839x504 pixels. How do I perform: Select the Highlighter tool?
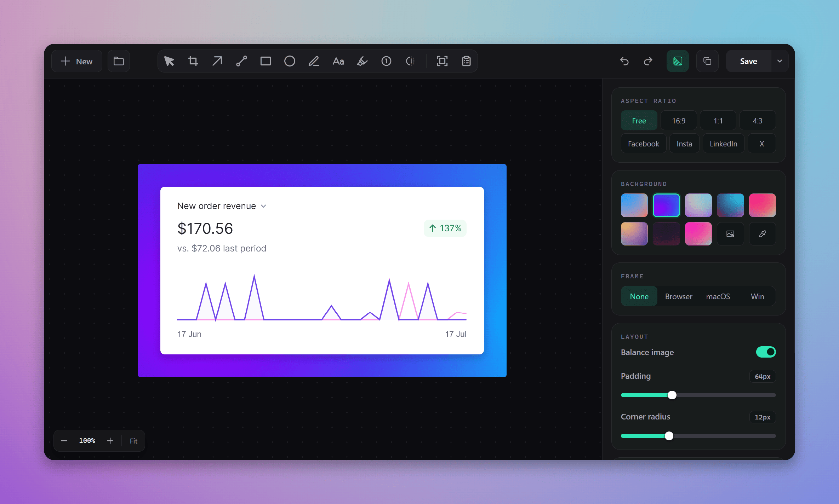362,61
